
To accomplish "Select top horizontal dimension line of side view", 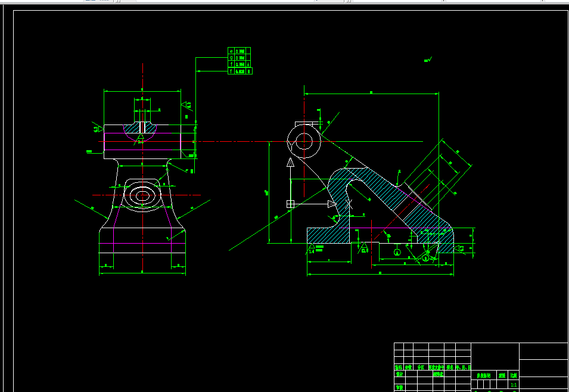I will (x=371, y=94).
